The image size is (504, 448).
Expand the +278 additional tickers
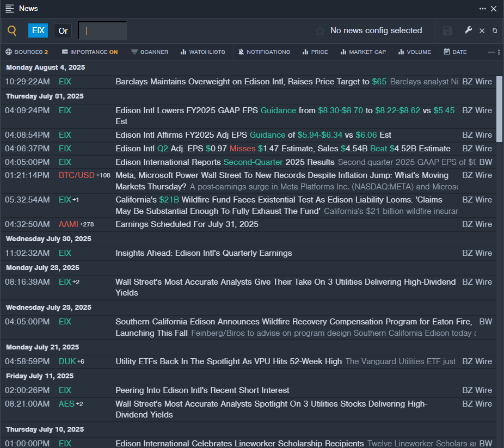87,224
